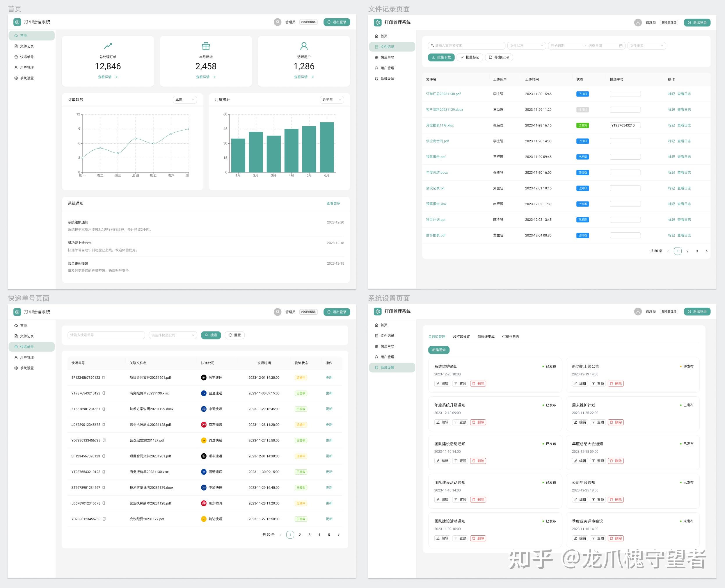Screen dimensions: 725x588
Task: Click the 6月 bar in 月度统计 chart
Action: tap(327, 147)
